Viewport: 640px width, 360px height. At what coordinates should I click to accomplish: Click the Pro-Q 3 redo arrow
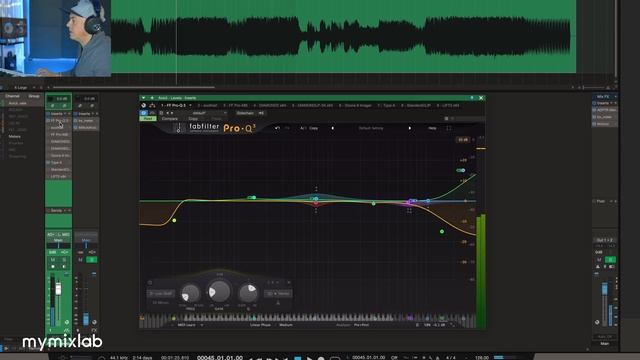point(287,128)
